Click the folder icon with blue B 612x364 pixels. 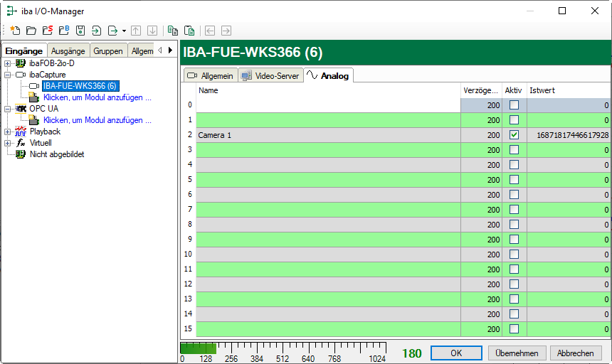[64, 31]
